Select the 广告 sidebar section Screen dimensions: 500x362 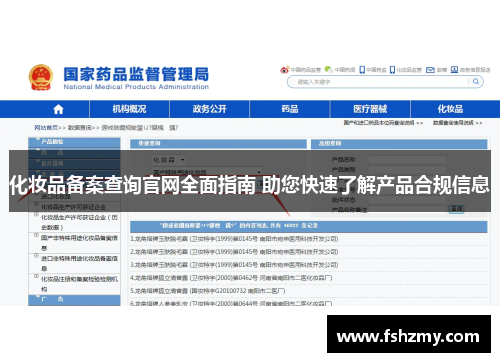tap(74, 299)
